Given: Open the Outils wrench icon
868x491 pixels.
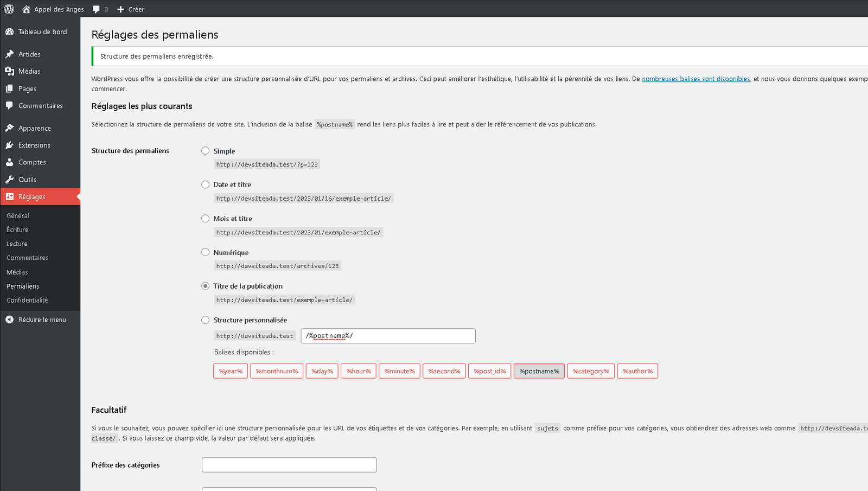Looking at the screenshot, I should tap(10, 180).
